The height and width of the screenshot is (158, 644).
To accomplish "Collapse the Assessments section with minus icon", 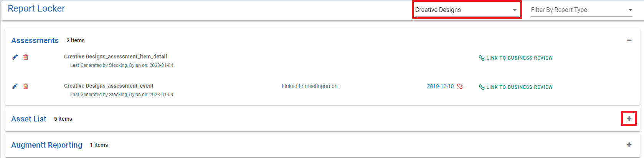I will [629, 40].
